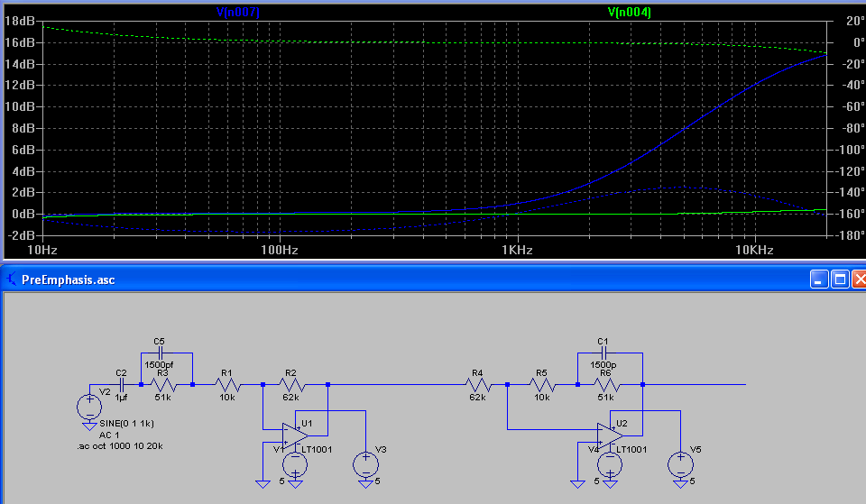
Task: Select resistor R3 symbol
Action: [x=163, y=384]
